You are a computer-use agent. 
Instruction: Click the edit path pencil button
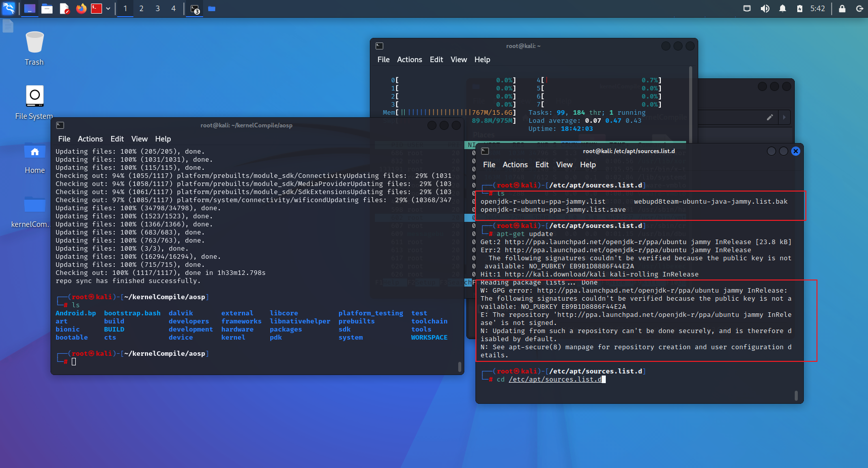pos(769,117)
